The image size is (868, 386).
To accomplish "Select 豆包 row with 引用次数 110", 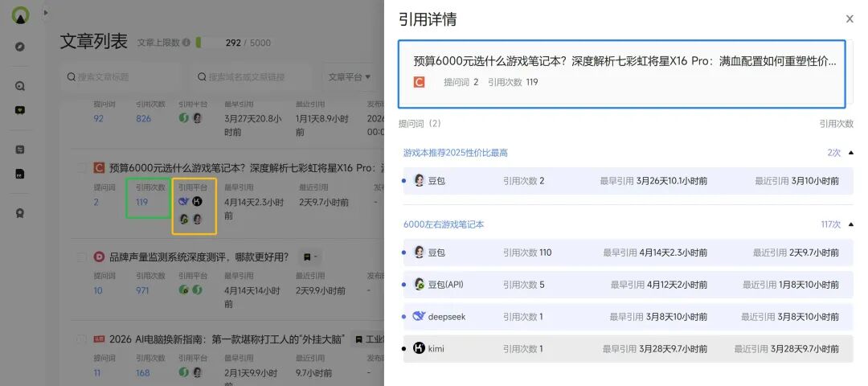I will pos(628,253).
